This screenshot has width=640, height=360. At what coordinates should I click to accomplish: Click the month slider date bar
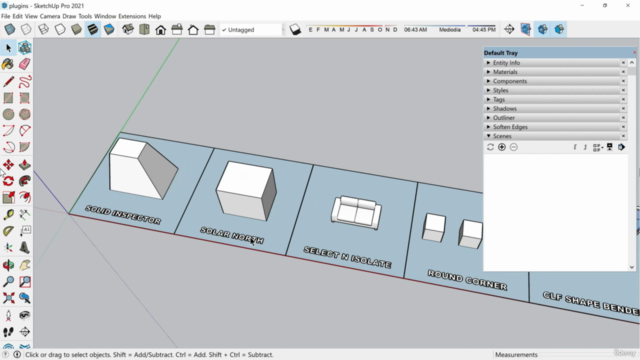[353, 29]
